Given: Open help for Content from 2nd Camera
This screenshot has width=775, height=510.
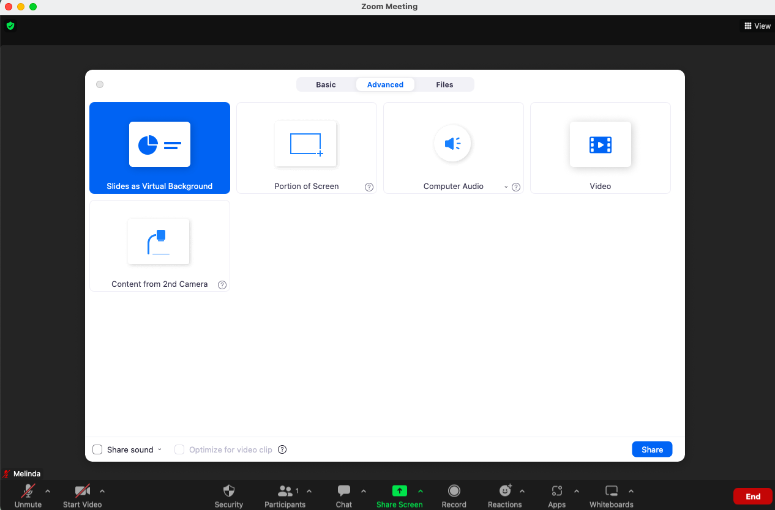Looking at the screenshot, I should (222, 285).
